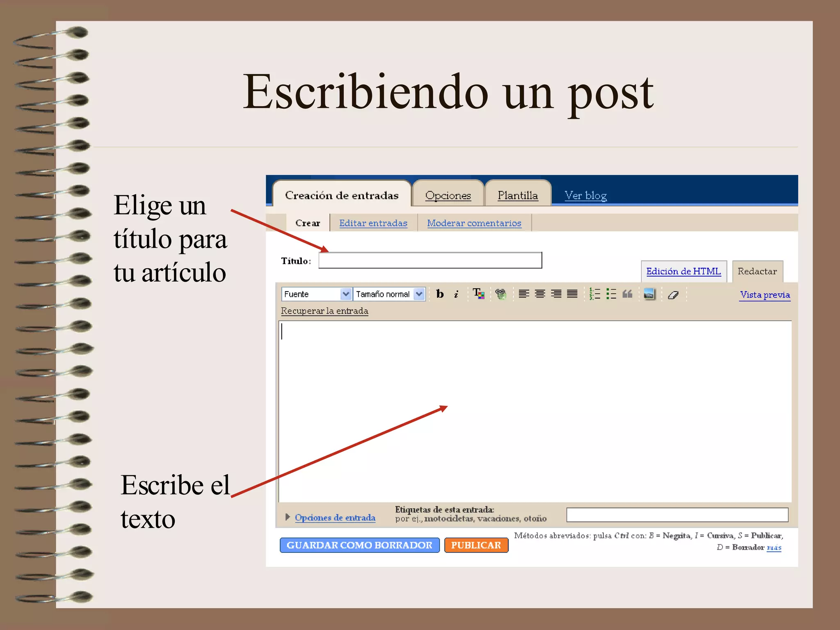Click the PUBLICAR button
Screen dimensions: 840x630
tap(476, 545)
